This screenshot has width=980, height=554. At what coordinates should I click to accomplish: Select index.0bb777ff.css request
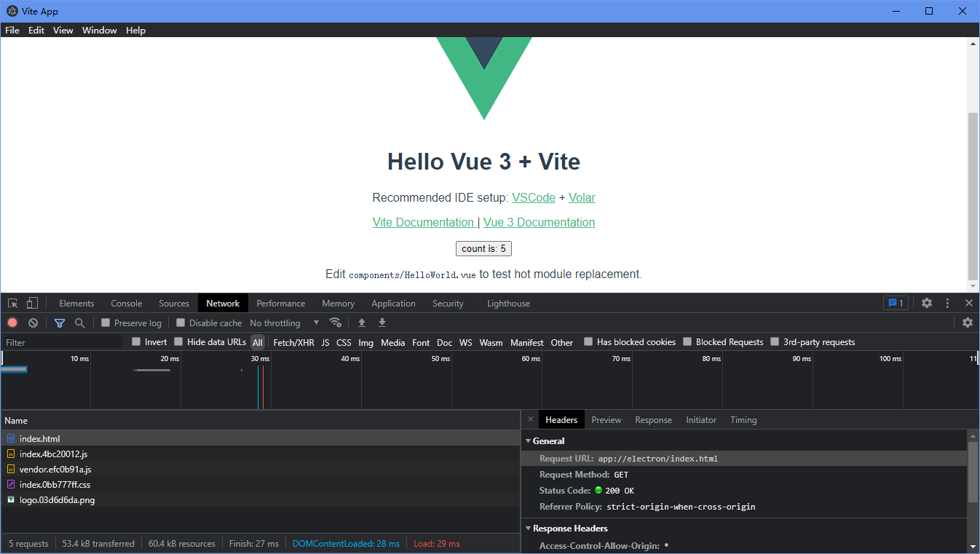point(261,484)
